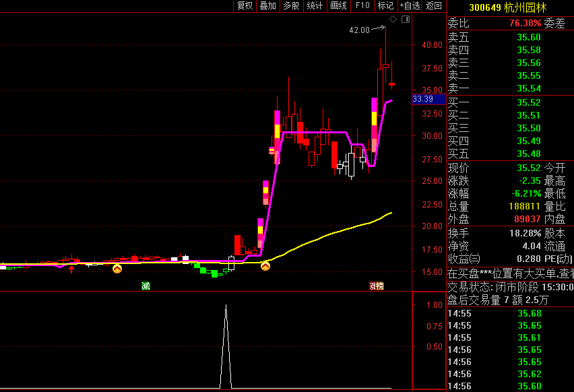Screen dimensions: 574x392
Task: Add stock via +自选 button
Action: coord(410,6)
